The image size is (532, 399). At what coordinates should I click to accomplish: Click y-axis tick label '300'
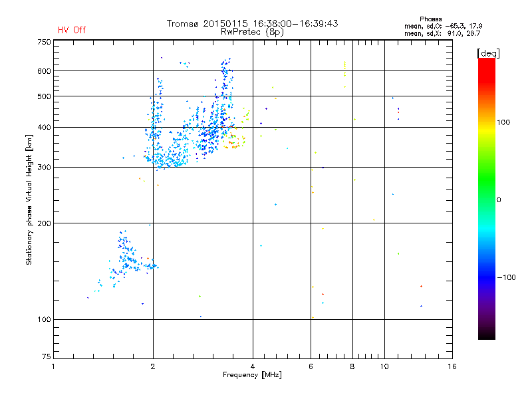(x=44, y=168)
